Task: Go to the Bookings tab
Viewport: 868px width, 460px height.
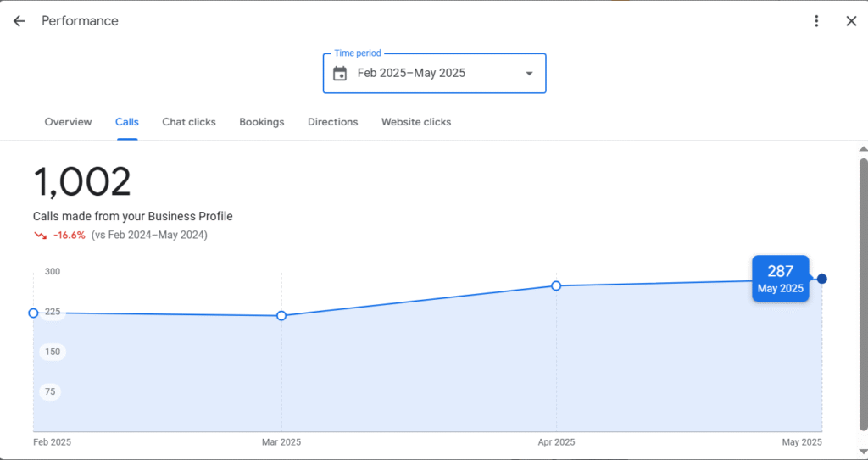Action: click(x=262, y=122)
